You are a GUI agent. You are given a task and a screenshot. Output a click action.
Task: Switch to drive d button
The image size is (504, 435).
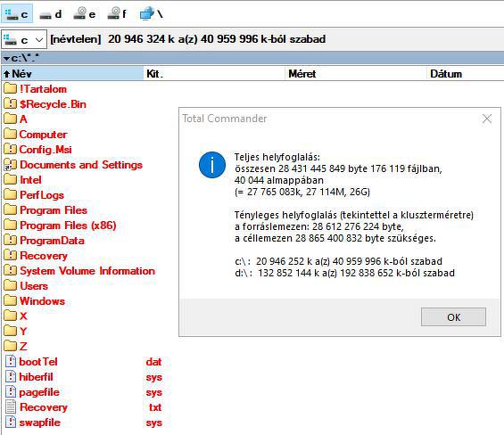coord(50,13)
